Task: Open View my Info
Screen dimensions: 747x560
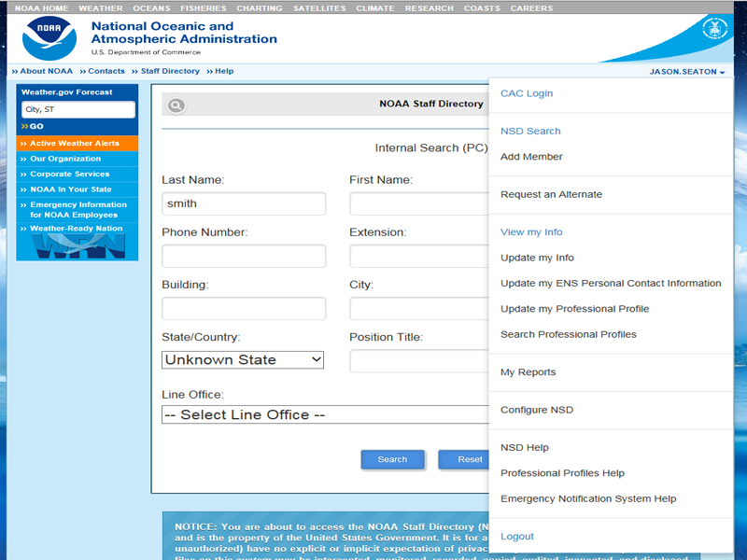Action: click(531, 231)
